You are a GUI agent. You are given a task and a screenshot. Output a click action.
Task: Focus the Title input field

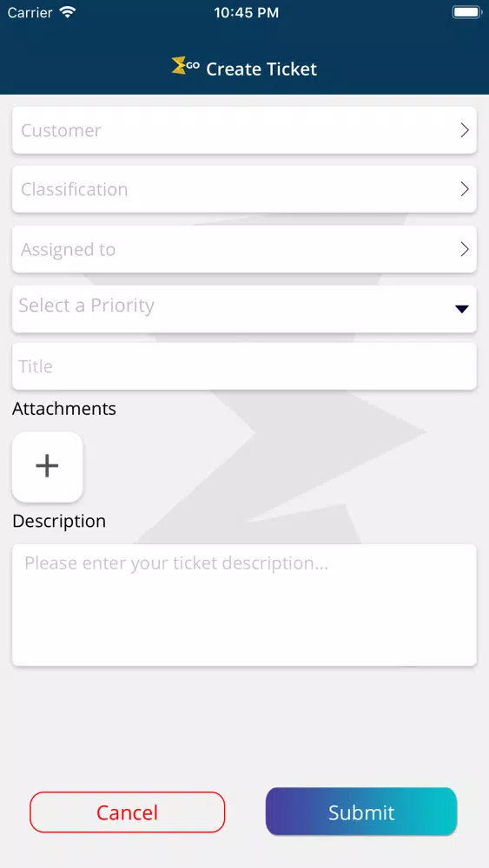pos(244,366)
